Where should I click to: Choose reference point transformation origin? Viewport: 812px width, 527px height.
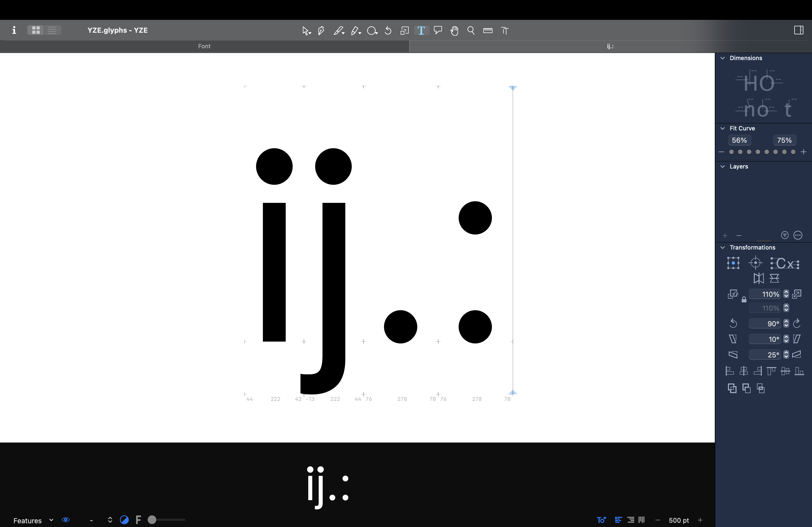[755, 263]
